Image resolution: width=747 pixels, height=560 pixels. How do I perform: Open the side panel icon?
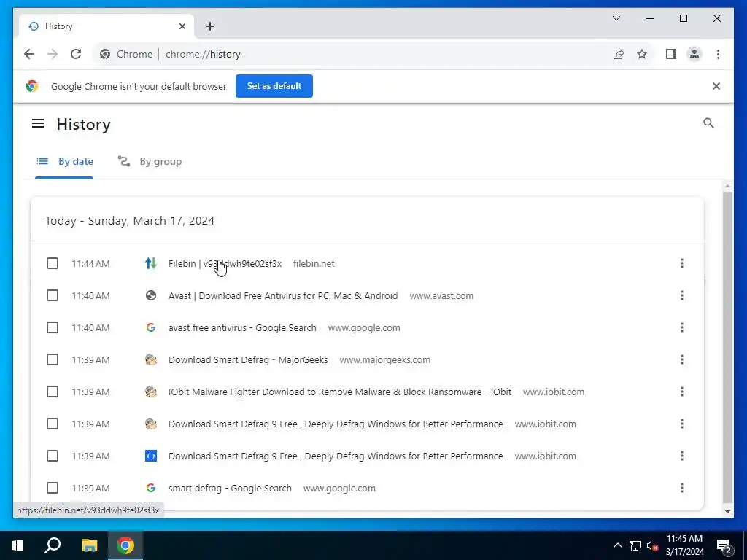(671, 54)
